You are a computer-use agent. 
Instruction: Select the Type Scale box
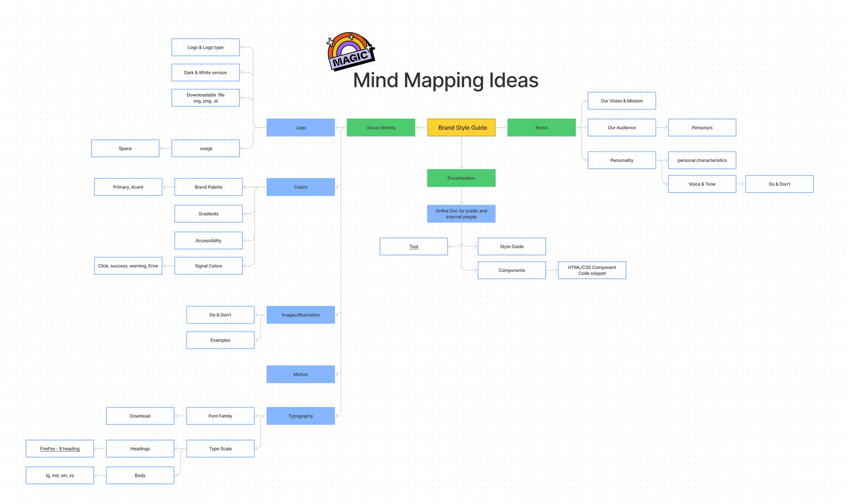pos(220,449)
